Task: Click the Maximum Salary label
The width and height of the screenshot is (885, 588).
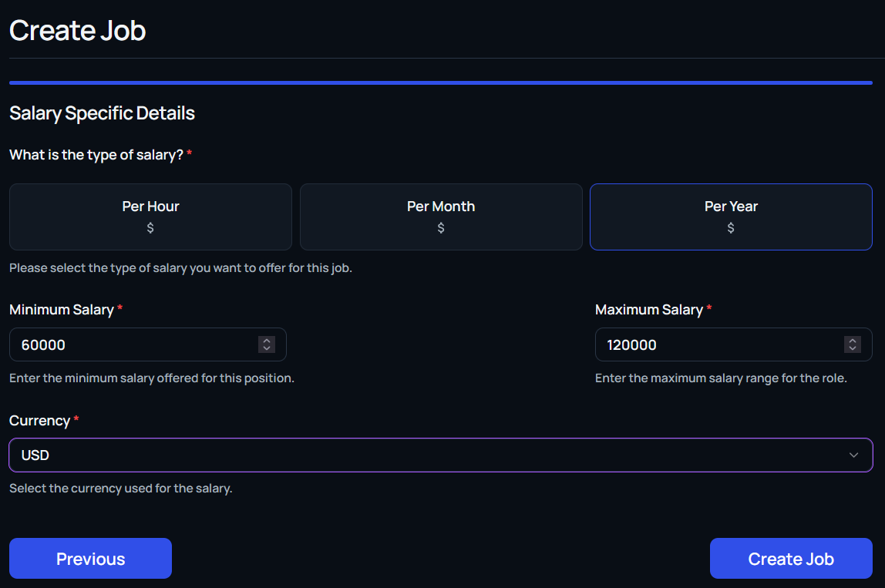Action: tap(649, 310)
